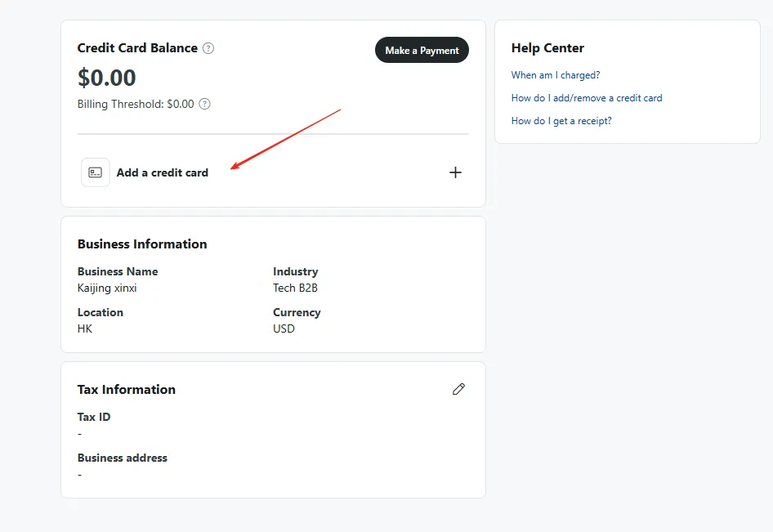Click the Industry value Tech B2B

coord(296,288)
